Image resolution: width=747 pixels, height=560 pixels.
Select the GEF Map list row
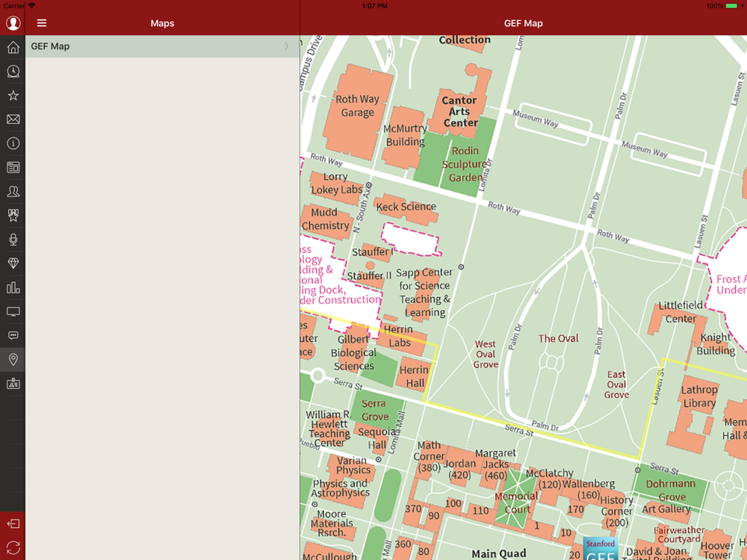162,46
